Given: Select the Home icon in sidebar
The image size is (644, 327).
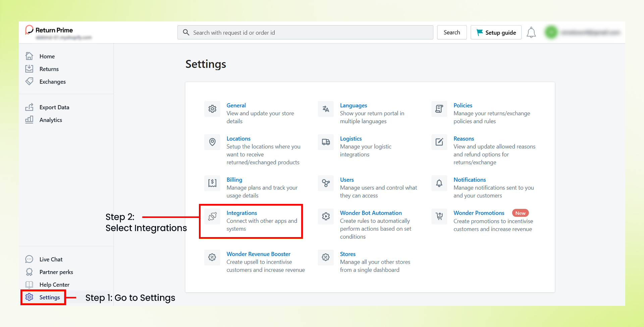Looking at the screenshot, I should (30, 56).
